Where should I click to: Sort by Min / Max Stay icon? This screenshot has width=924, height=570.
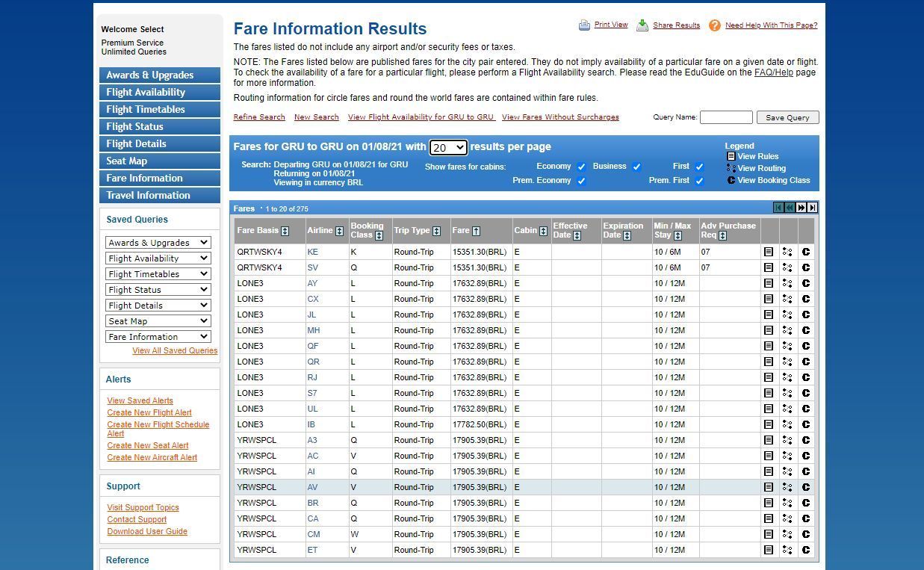tap(676, 235)
